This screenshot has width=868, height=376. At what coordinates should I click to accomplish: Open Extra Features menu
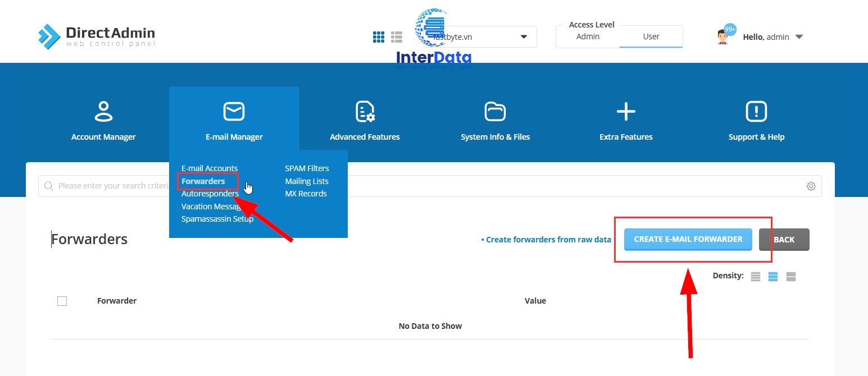(x=626, y=121)
